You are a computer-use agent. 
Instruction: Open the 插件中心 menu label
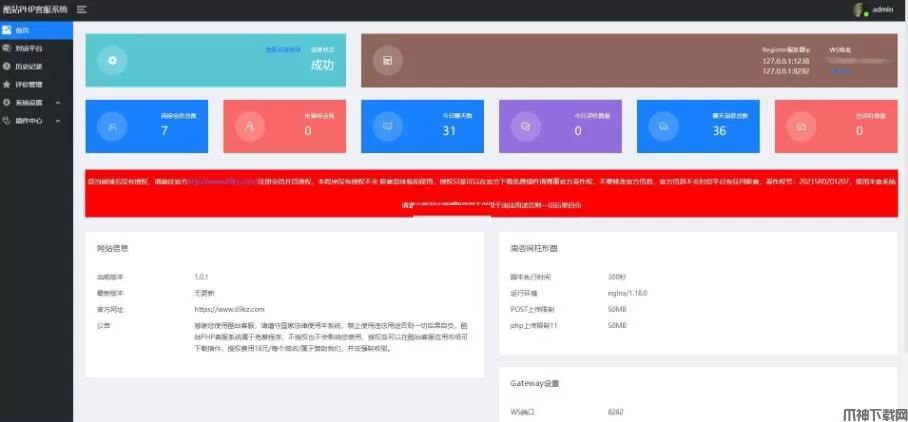[29, 122]
